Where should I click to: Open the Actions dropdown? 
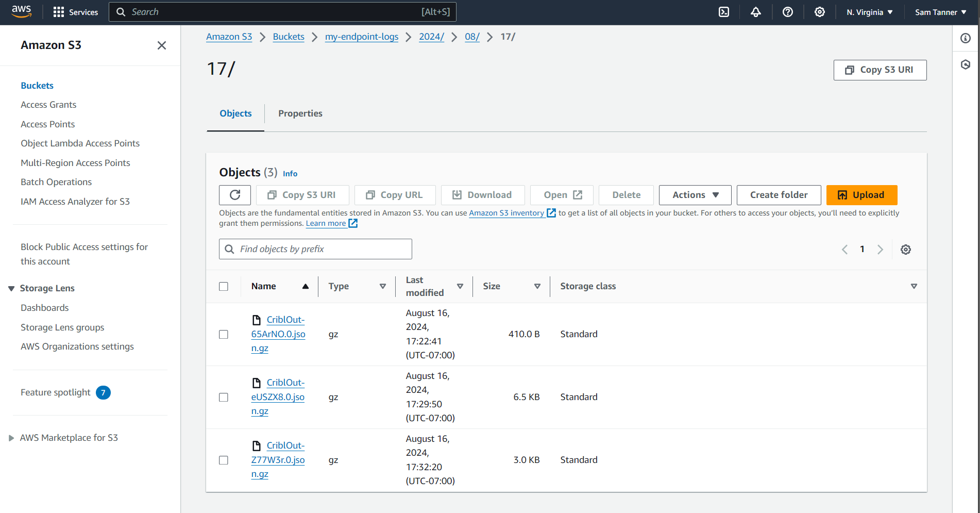[695, 195]
